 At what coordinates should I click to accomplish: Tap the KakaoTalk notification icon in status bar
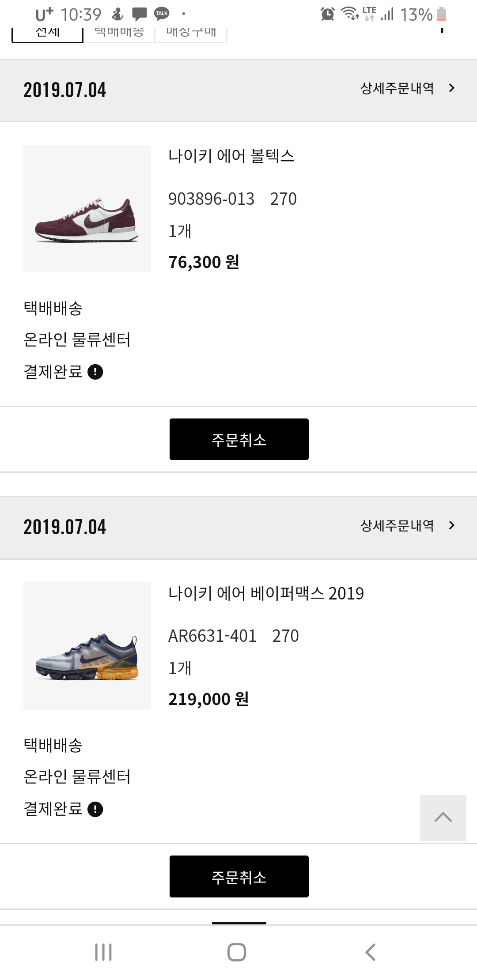pyautogui.click(x=162, y=14)
